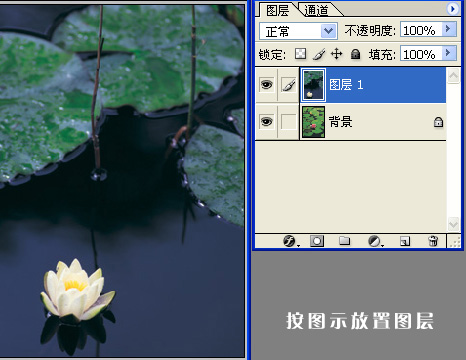
Task: Expand the 填充 fill slider arrow
Action: [448, 53]
